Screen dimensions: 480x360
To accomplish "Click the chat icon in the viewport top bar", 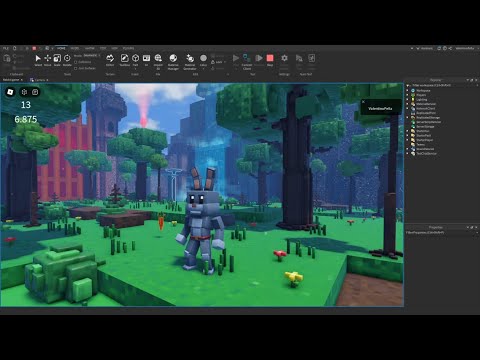I will click(35, 92).
